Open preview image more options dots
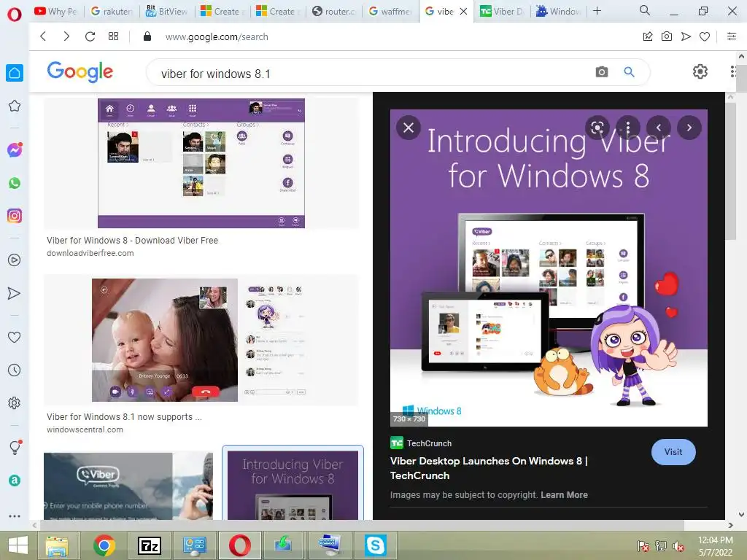Screen dimensions: 747x560 (628, 128)
